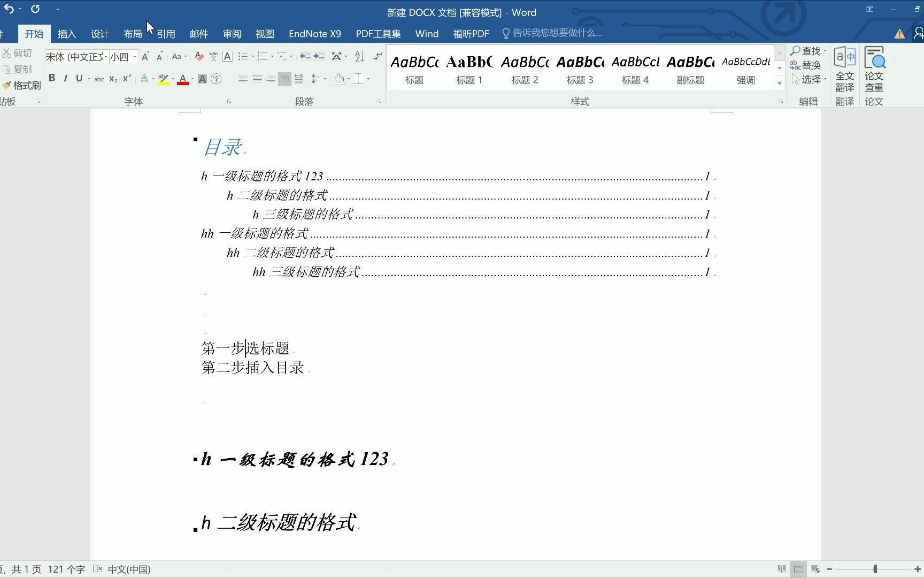Click the Find (查找) magnifier
This screenshot has width=924, height=578.
pyautogui.click(x=805, y=51)
